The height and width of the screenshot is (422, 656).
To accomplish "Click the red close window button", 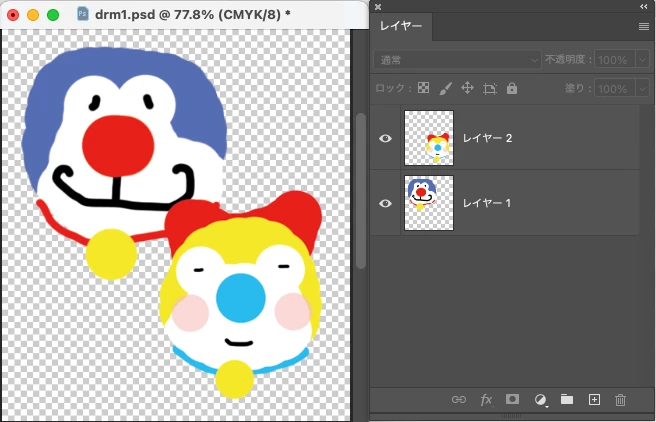I will click(x=13, y=15).
